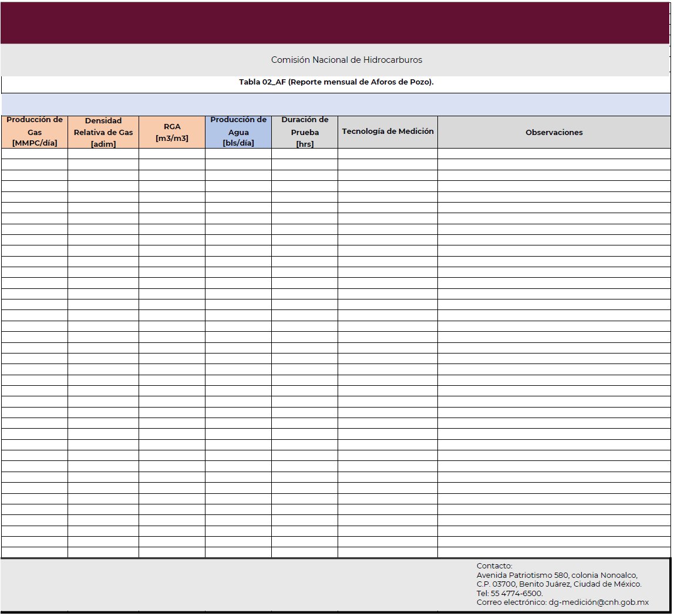Click first empty cell under RGA column

172,154
